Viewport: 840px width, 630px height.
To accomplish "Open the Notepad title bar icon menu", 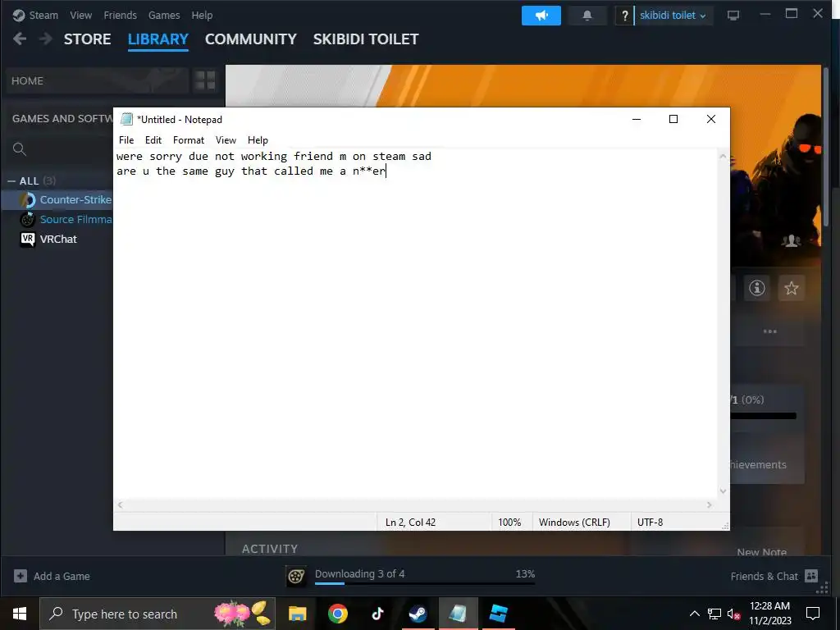I will pos(126,119).
